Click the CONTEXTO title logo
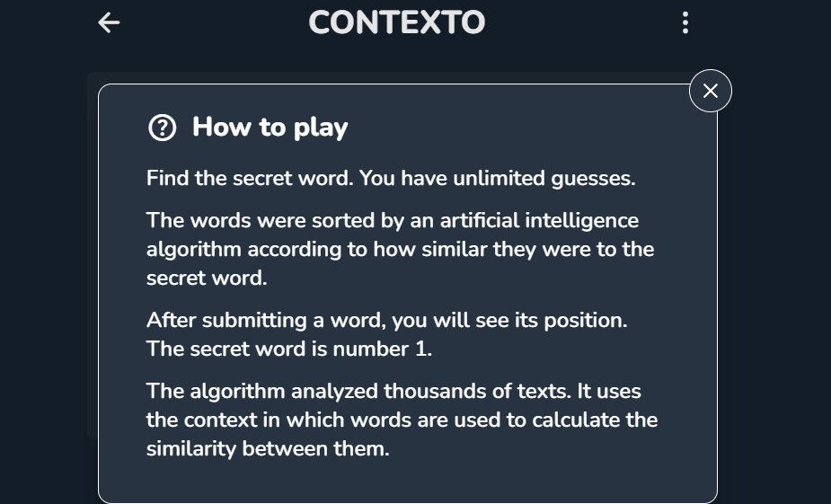Viewport: 831px width, 504px height. coord(396,22)
